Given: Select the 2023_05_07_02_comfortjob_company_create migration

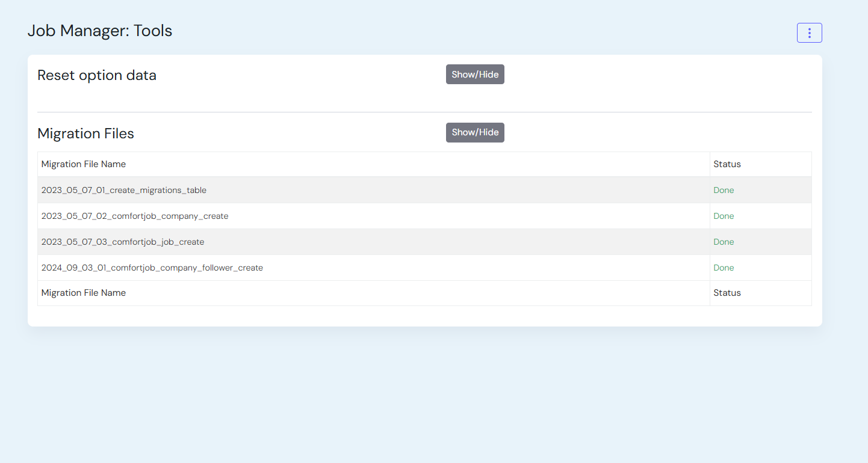Looking at the screenshot, I should (x=135, y=216).
